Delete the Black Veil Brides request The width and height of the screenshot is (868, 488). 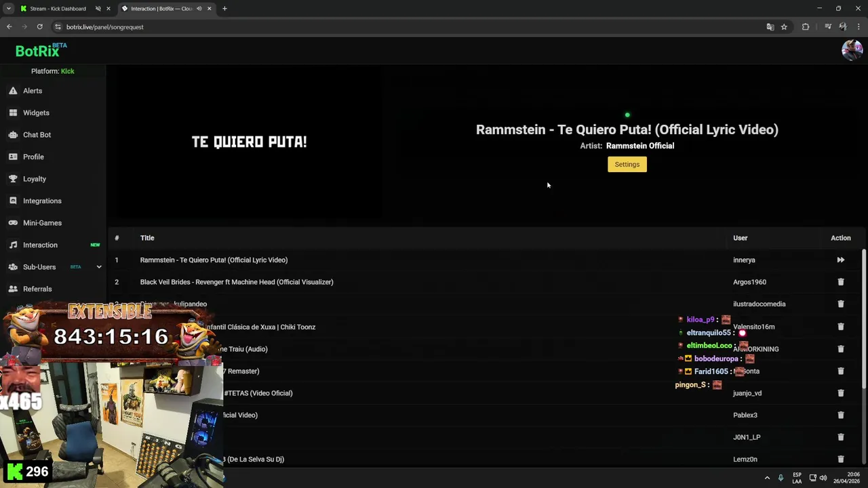tap(840, 282)
